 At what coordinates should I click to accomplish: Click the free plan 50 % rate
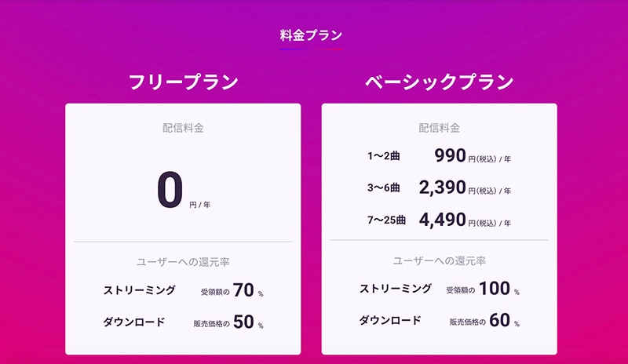(243, 322)
